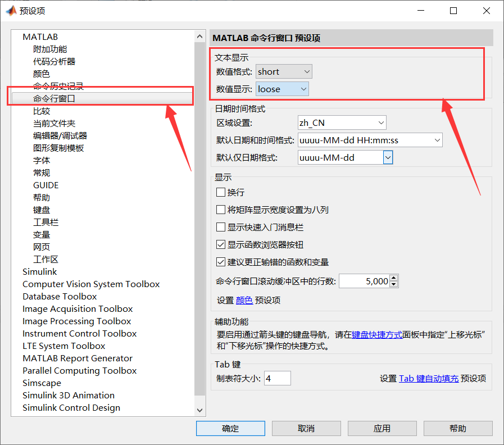Select 字体 in preferences tree
The width and height of the screenshot is (504, 445).
coord(42,160)
